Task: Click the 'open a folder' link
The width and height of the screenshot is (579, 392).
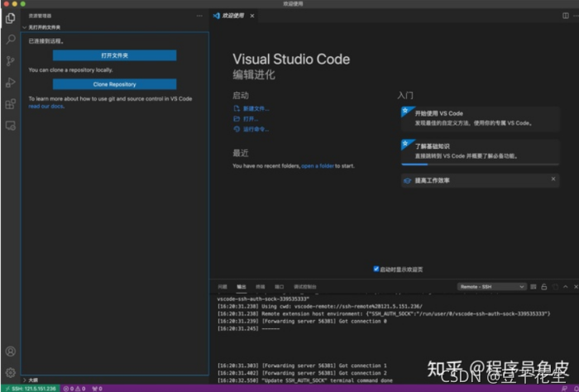Action: click(318, 166)
